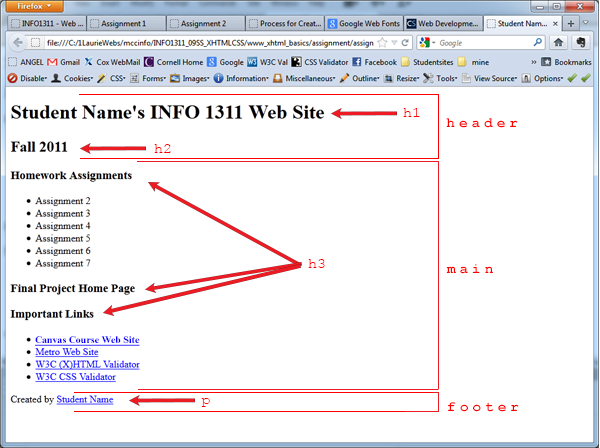This screenshot has height=448, width=600.
Task: Click the search magnifier icon
Action: tap(538, 42)
